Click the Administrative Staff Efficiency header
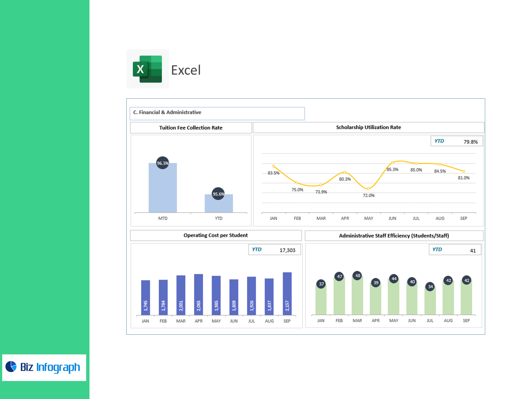The height and width of the screenshot is (399, 532). click(394, 236)
